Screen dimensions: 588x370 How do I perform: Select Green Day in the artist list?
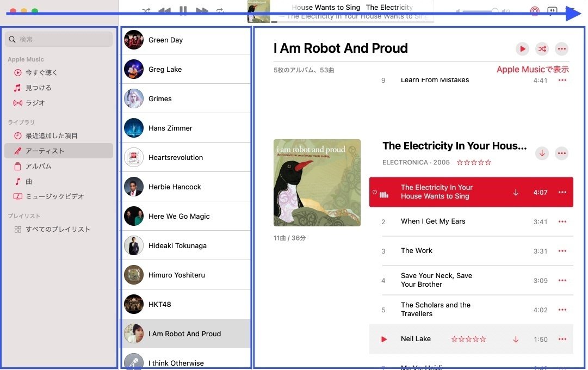(x=185, y=40)
